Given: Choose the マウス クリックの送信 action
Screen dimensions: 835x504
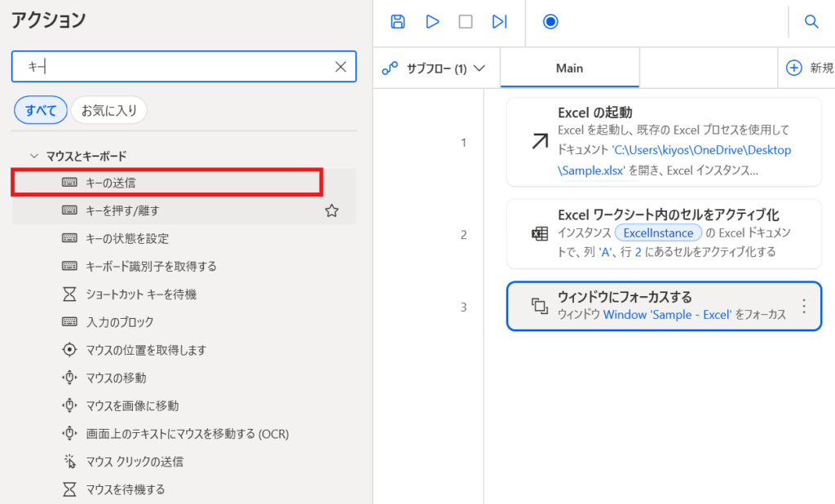Looking at the screenshot, I should (x=183, y=462).
